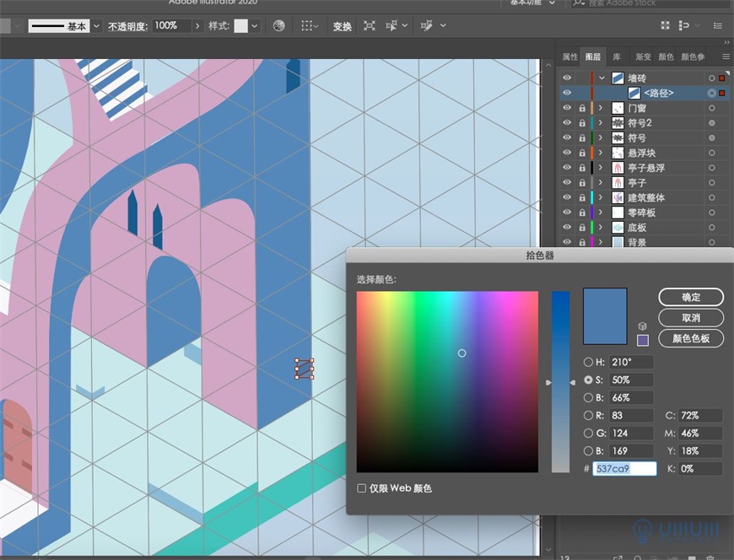Click the 确定 button in the picker
The height and width of the screenshot is (560, 734).
(690, 297)
